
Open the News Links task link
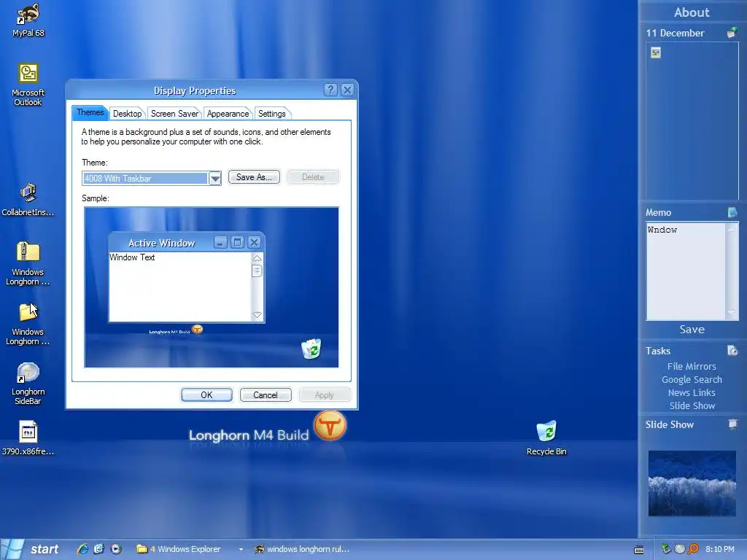692,392
